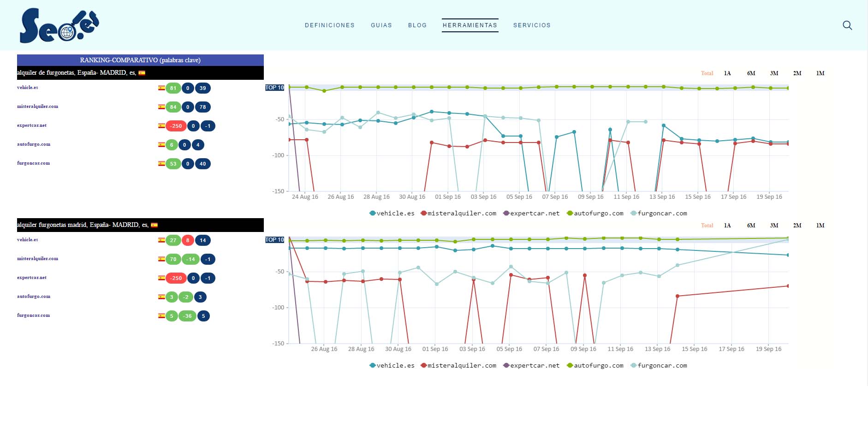Toggle vehicle.es series in second chart legend
The image size is (868, 422).
[x=392, y=365]
